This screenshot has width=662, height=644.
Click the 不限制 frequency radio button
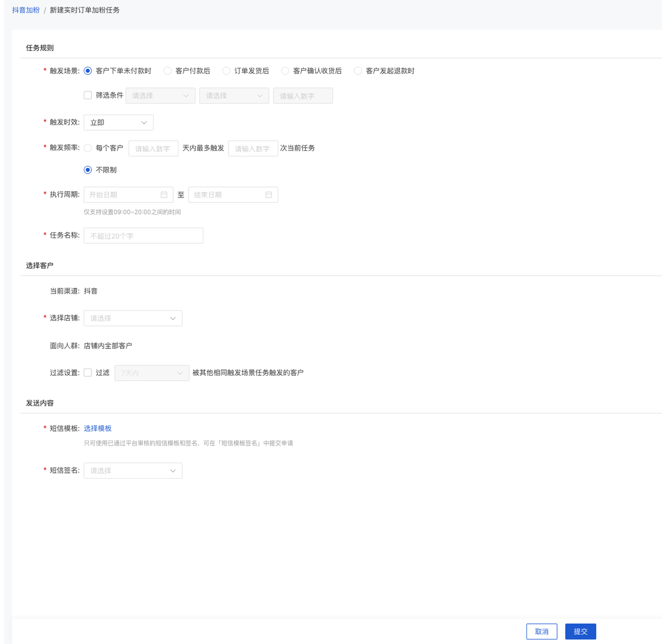(88, 170)
